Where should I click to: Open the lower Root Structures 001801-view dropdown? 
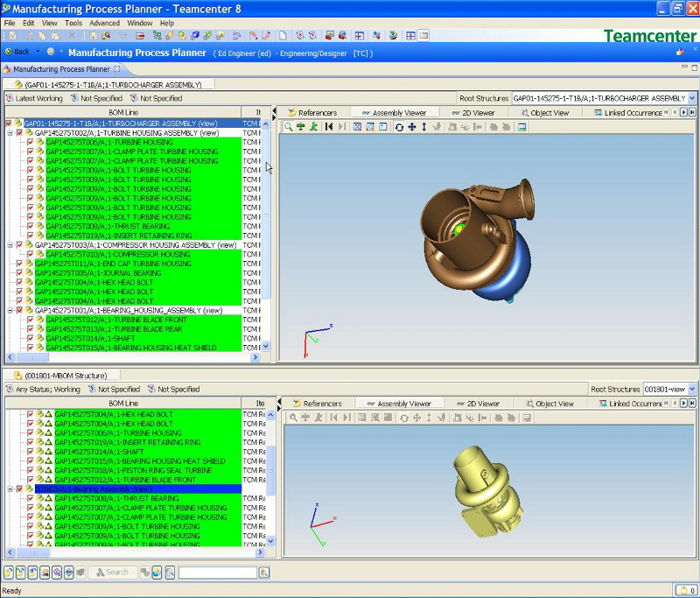692,390
